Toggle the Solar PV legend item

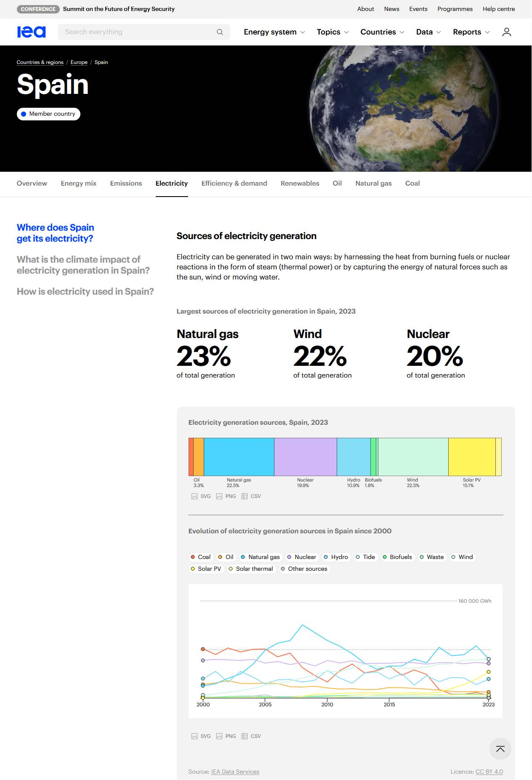[x=205, y=569]
